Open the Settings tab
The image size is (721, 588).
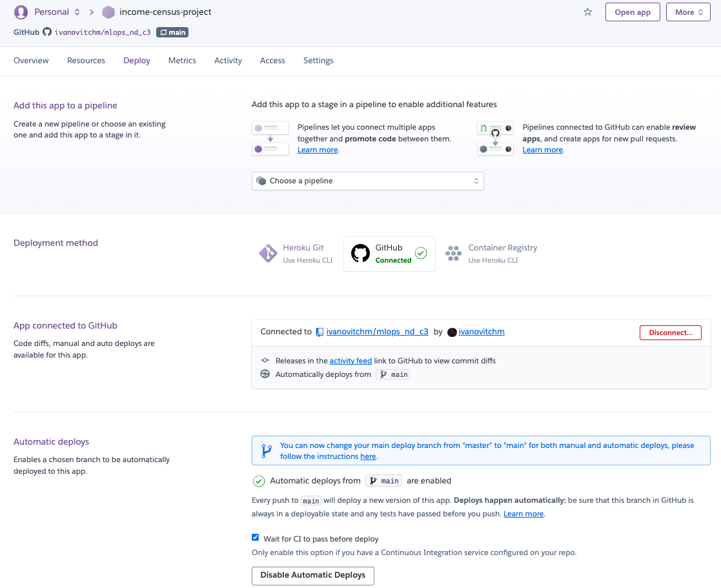pos(318,60)
